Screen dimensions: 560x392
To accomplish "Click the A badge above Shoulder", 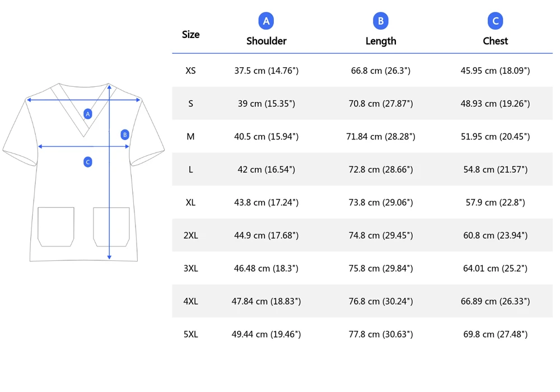I will click(266, 21).
